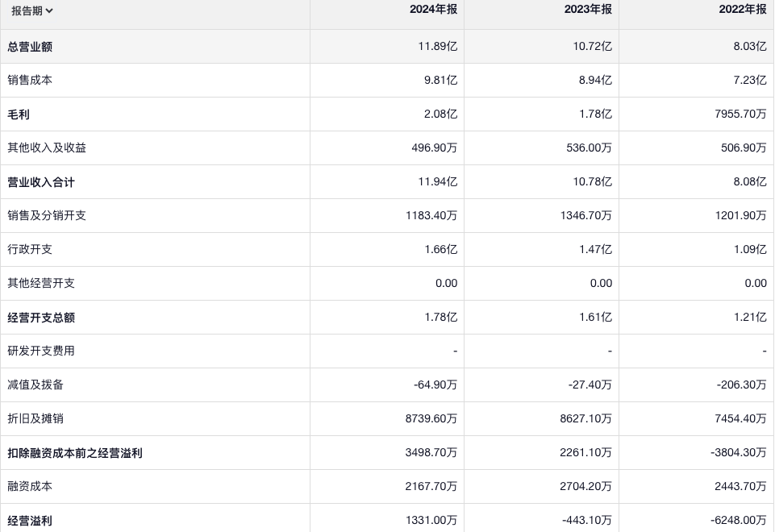Click the 减值及拨备 row label

35,385
